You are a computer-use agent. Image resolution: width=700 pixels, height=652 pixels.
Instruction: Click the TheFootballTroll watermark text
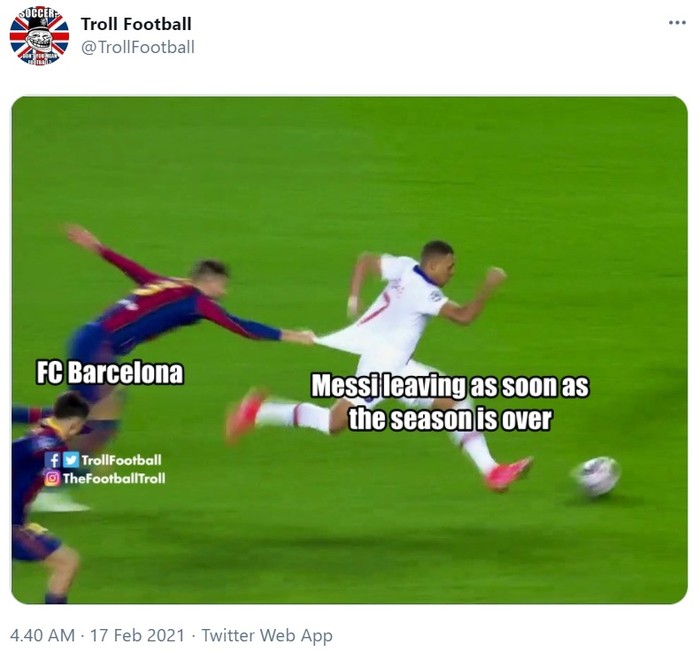pos(114,479)
